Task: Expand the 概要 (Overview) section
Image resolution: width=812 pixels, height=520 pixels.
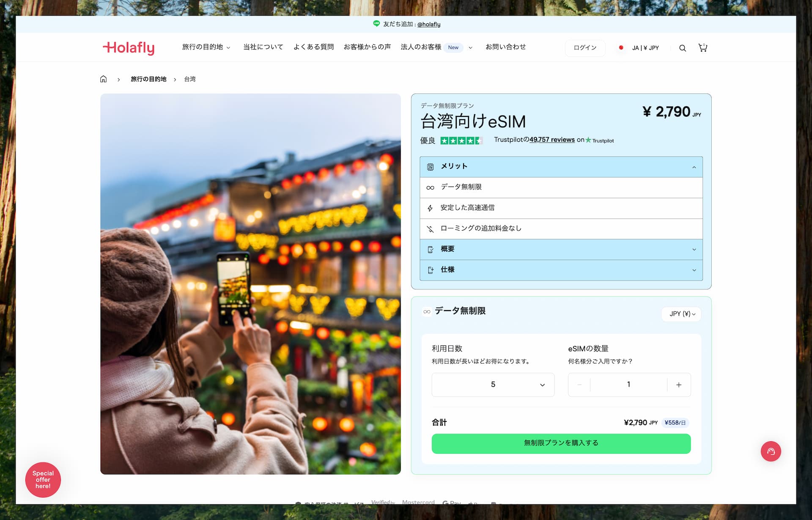Action: (x=560, y=249)
